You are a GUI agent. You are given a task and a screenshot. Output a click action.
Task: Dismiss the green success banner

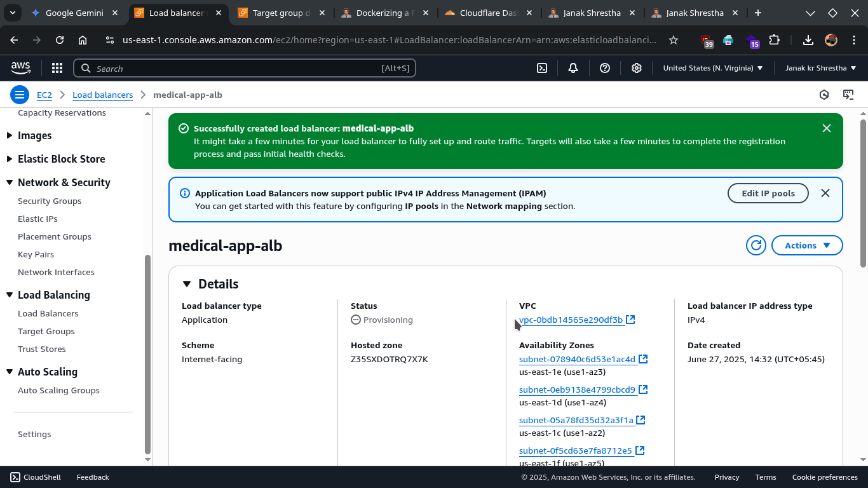(x=827, y=128)
